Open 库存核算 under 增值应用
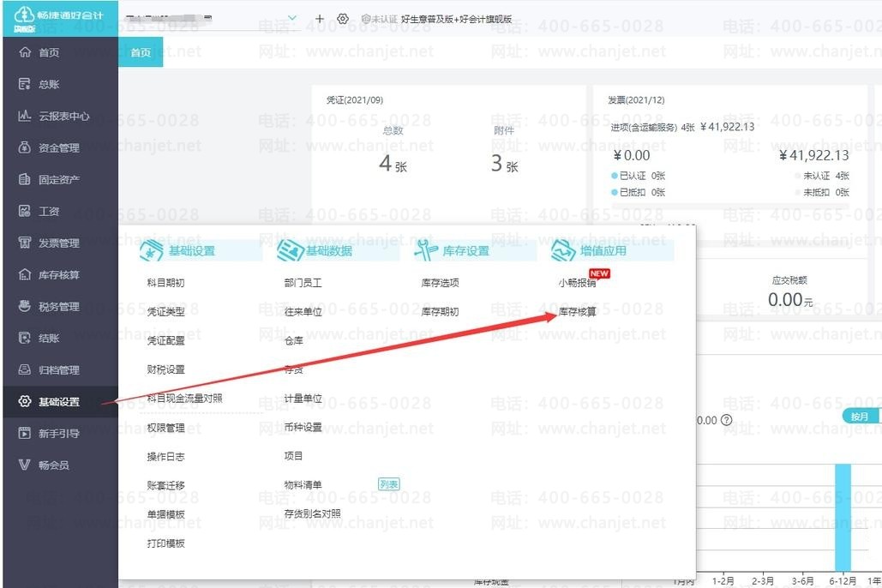The height and width of the screenshot is (588, 882). (577, 312)
